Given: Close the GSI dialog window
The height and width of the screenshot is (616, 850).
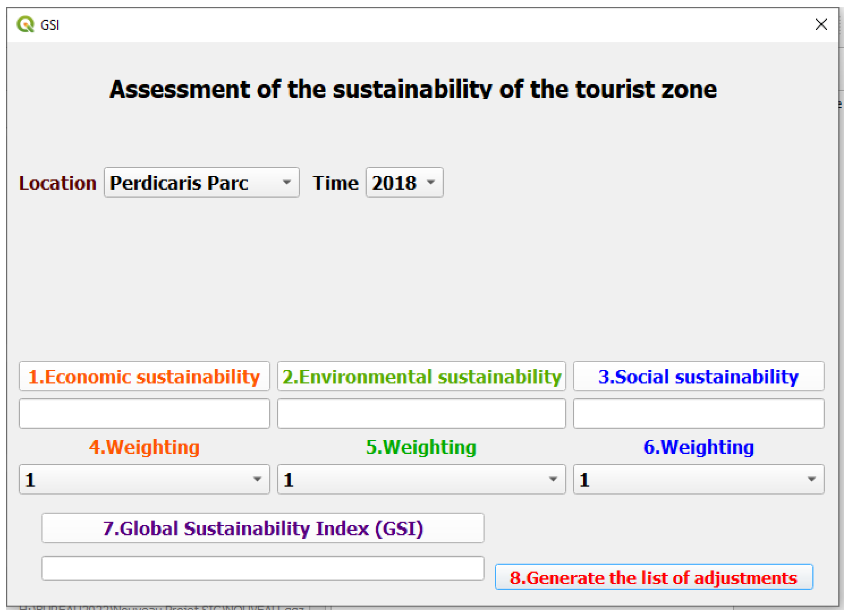Looking at the screenshot, I should pyautogui.click(x=821, y=24).
